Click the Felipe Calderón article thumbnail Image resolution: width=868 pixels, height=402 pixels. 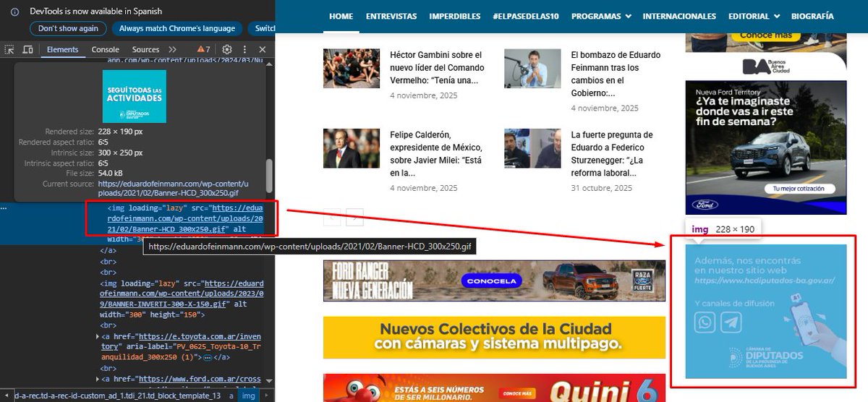[352, 149]
